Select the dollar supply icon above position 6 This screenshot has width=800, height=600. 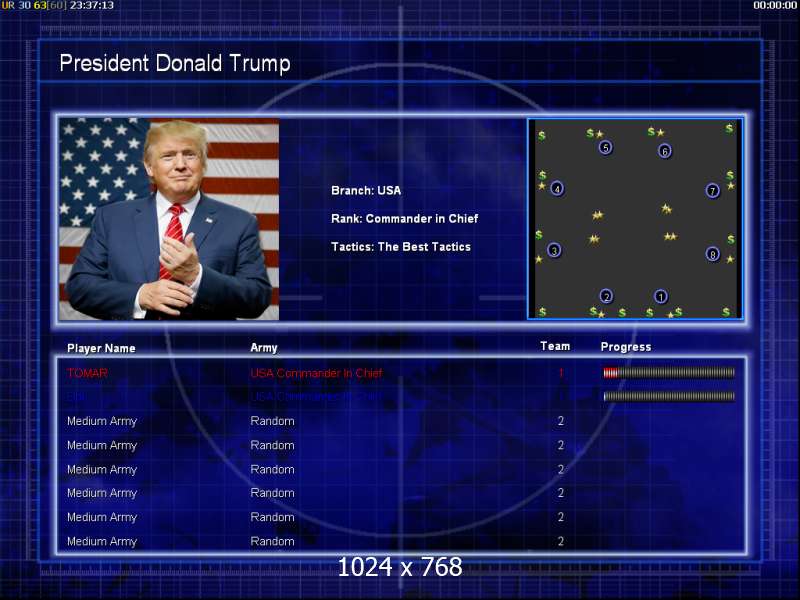tap(651, 132)
